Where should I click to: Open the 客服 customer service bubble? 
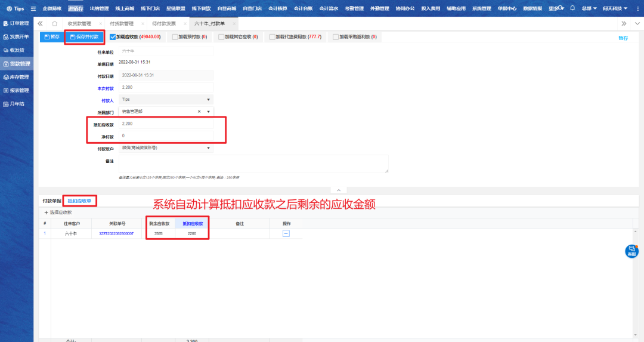pos(631,251)
